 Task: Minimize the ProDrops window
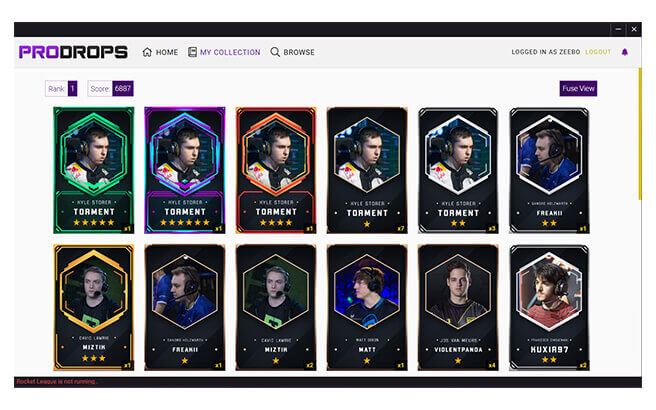618,29
